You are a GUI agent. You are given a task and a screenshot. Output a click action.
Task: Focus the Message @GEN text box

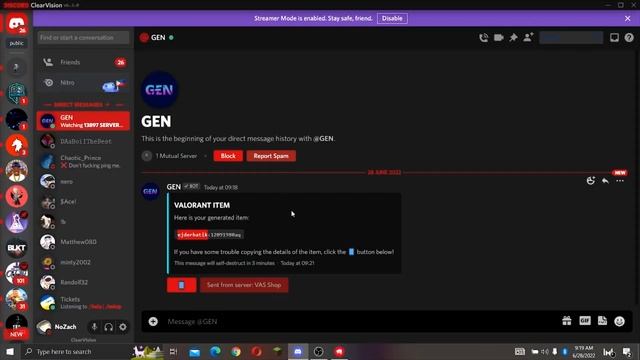coord(359,322)
